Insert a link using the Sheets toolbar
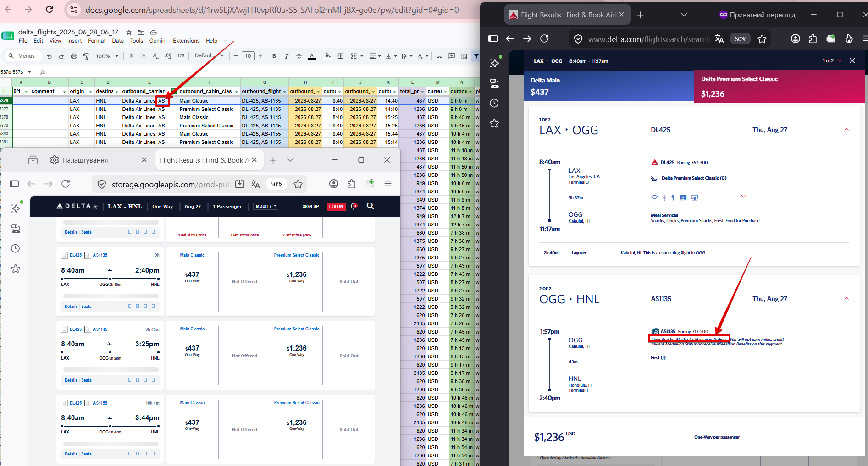868x466 pixels. (439, 56)
